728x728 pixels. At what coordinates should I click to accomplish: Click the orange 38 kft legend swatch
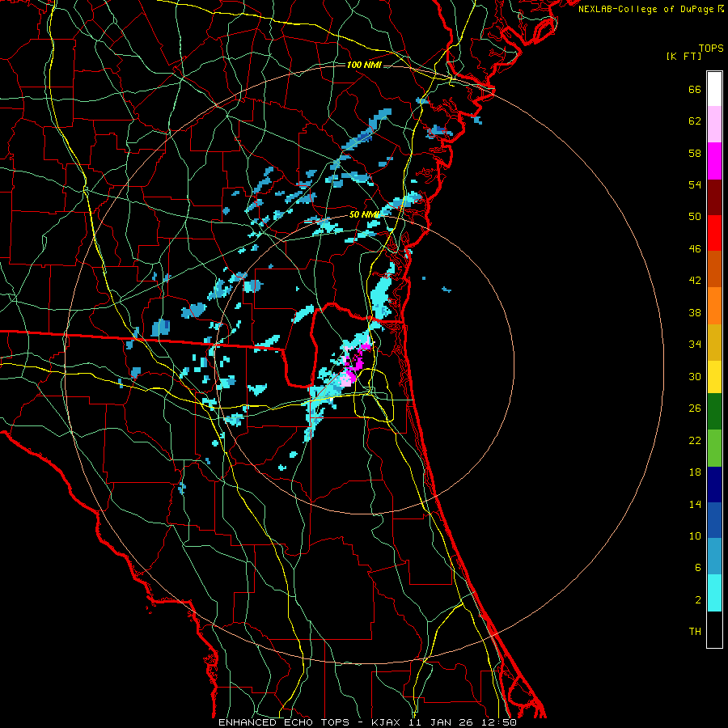(714, 306)
